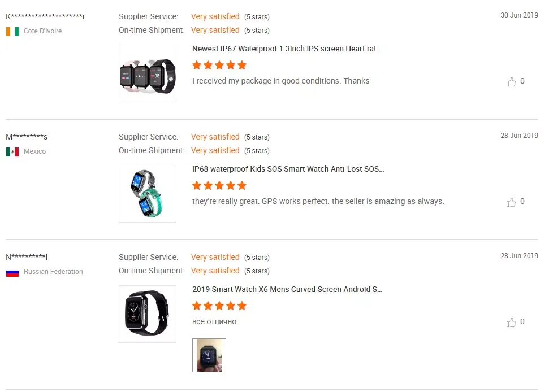This screenshot has width=549, height=392.
Task: Open the Newest IP67 Waterproof watch product link
Action: [x=287, y=49]
